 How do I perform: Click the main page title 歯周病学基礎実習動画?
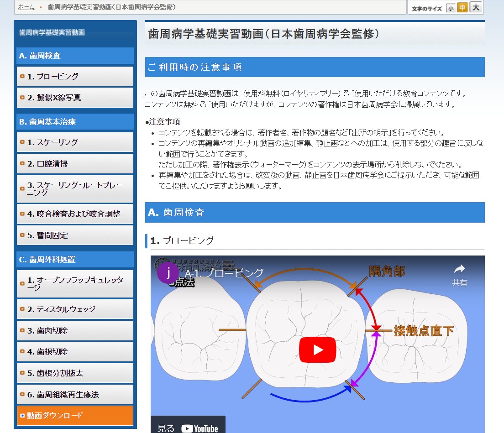pos(263,34)
